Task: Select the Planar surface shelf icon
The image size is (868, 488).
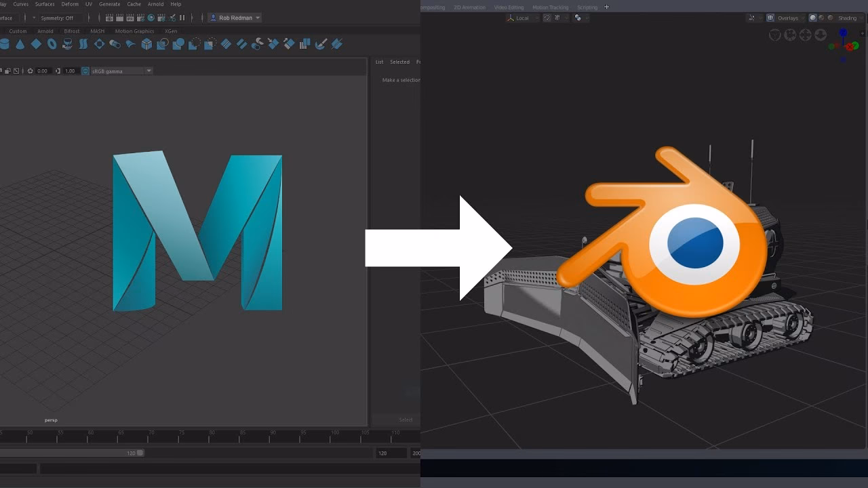Action: coord(99,44)
